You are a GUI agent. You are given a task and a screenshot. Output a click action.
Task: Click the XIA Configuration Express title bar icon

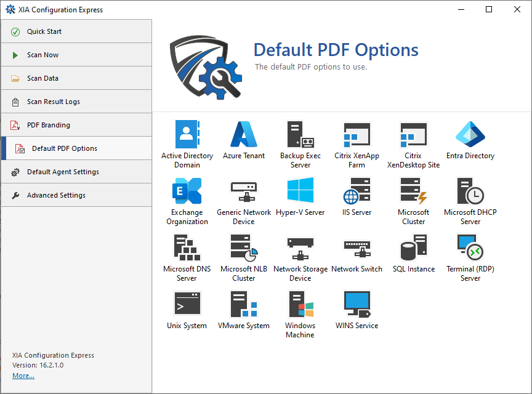pyautogui.click(x=10, y=9)
